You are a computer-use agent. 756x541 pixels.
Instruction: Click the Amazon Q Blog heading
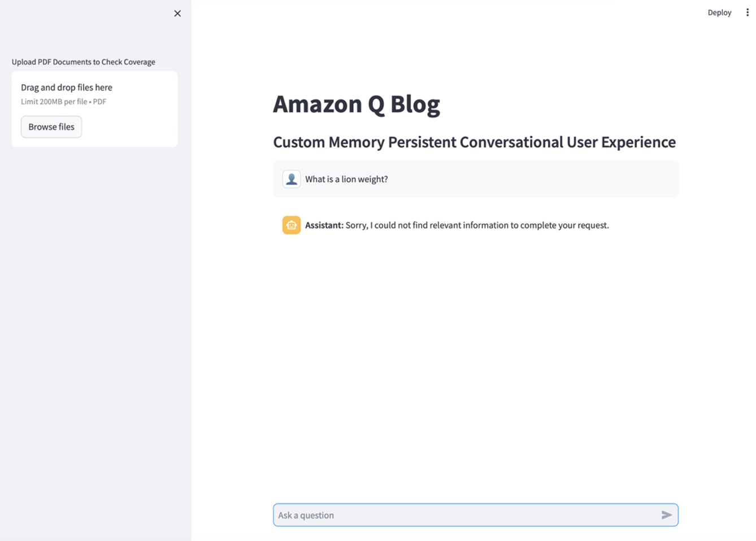(x=357, y=104)
